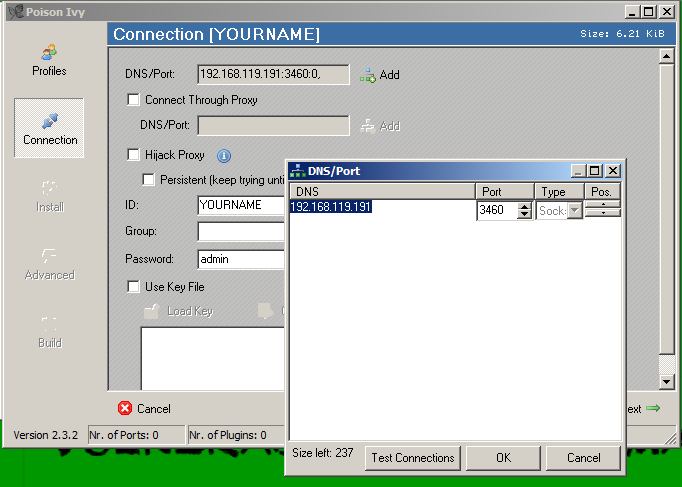The image size is (682, 487).
Task: Click the key file text area
Action: [x=213, y=358]
